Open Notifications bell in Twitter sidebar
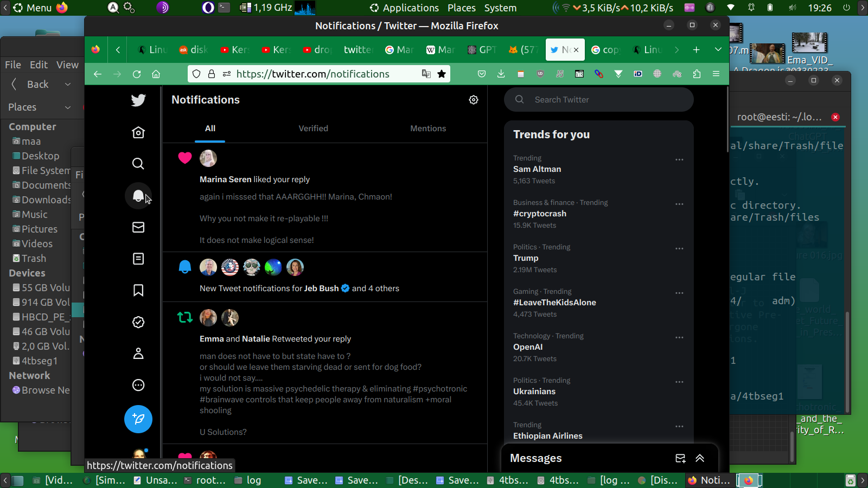The image size is (868, 488). (138, 196)
